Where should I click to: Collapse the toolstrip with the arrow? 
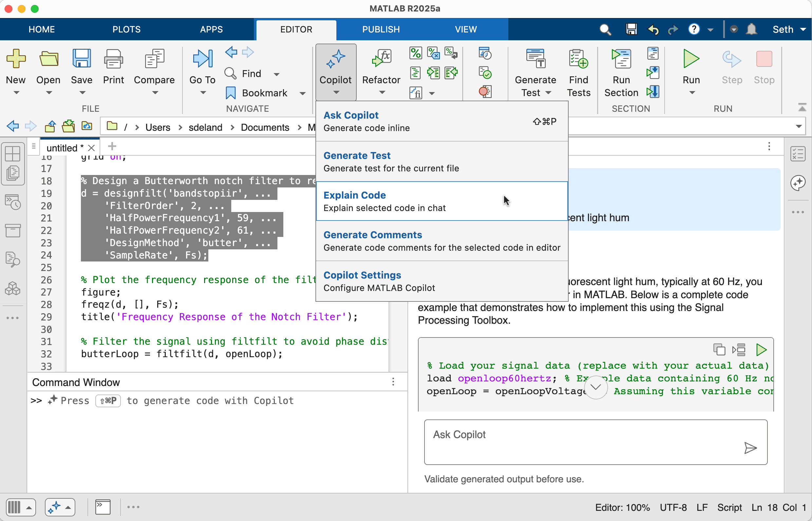pos(802,107)
